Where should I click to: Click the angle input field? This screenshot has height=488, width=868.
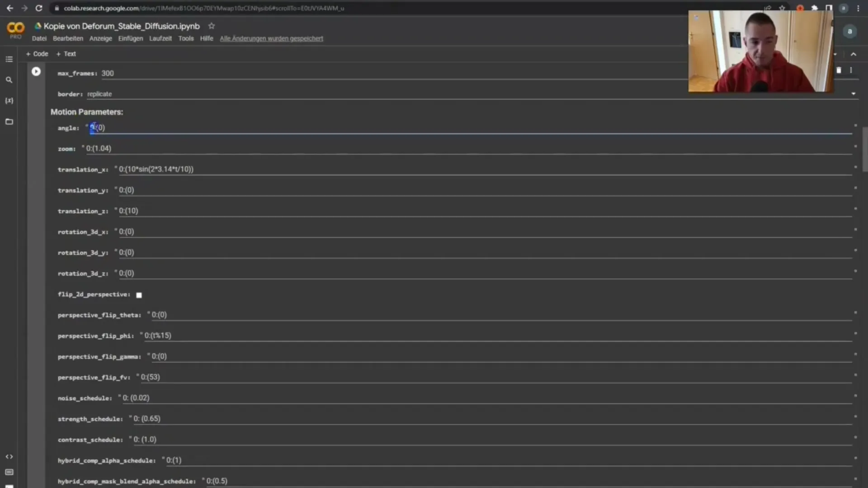click(470, 128)
